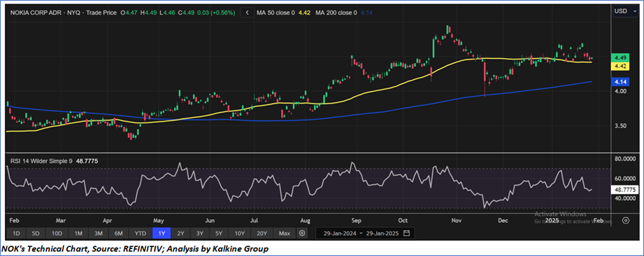Select the 10Y time range
Screen dimensions: 644x256
[x=240, y=233]
